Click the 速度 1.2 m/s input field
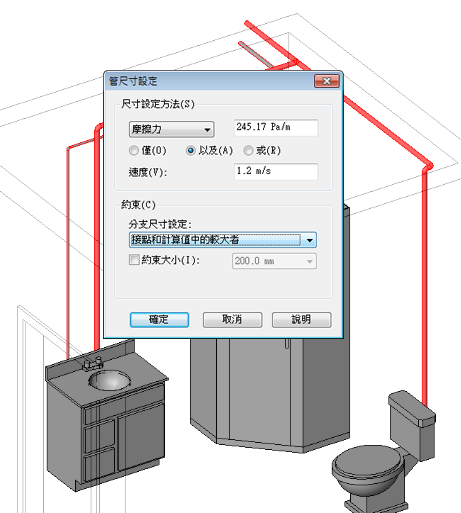 (276, 171)
